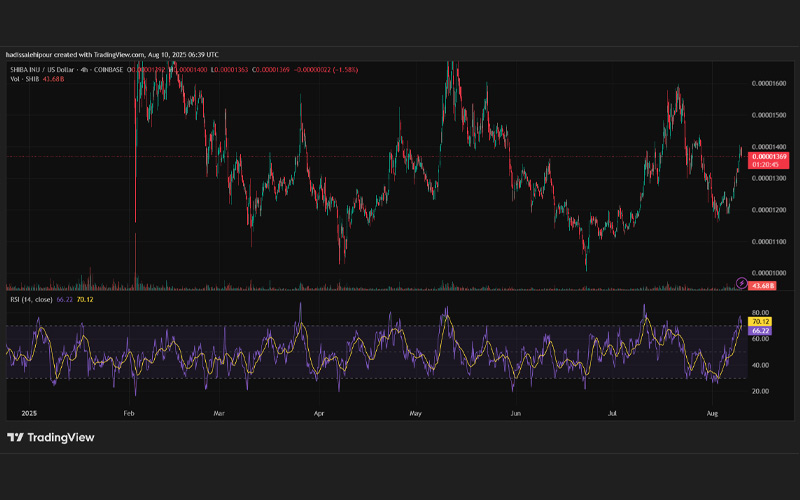This screenshot has width=800, height=500.
Task: Click the price axis label 0.00001500
Action: (x=769, y=115)
